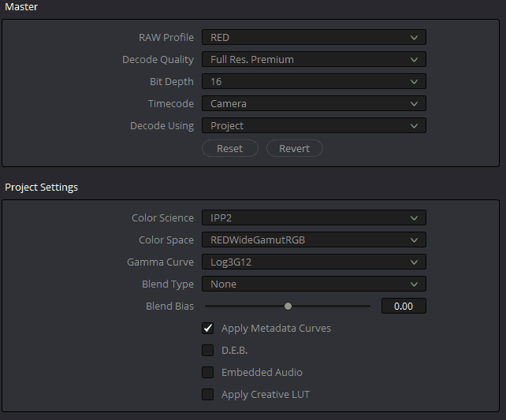Expand the Bit Depth dropdown
The image size is (506, 420).
pyautogui.click(x=314, y=82)
